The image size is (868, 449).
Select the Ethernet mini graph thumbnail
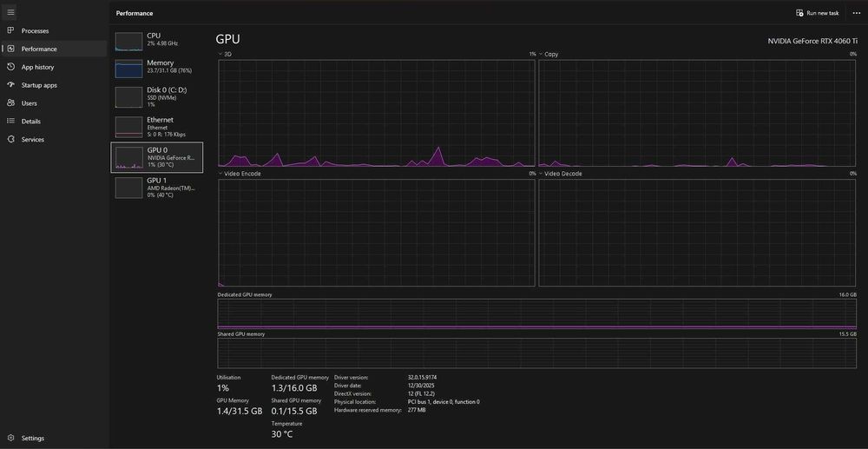tap(128, 126)
